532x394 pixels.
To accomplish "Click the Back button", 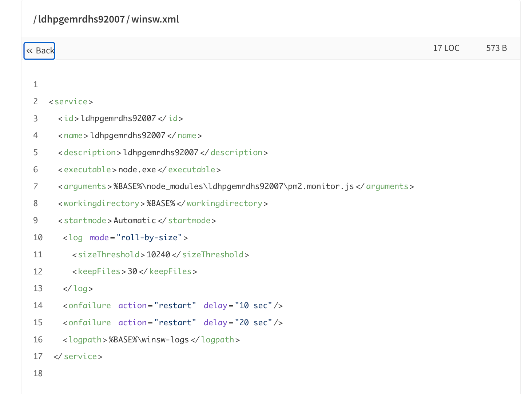I will 39,51.
